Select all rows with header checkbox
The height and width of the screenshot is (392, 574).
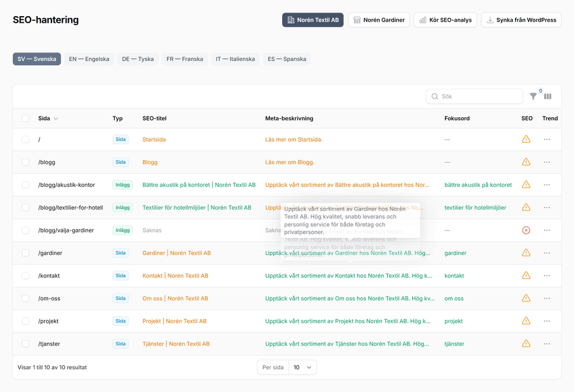pyautogui.click(x=26, y=118)
